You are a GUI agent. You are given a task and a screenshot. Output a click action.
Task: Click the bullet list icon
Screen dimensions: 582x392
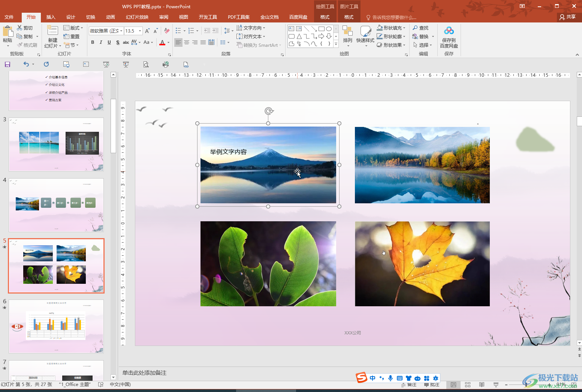click(178, 31)
